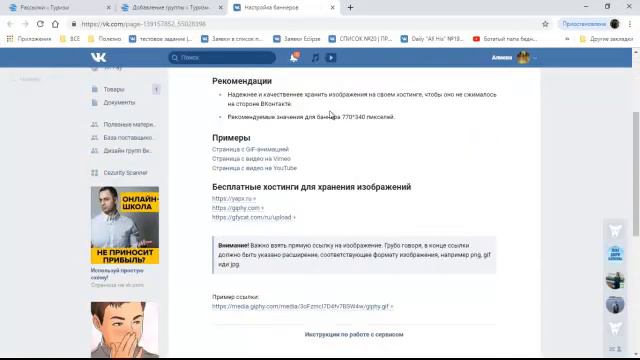Click the 1 counter badge beside Товары
This screenshot has height=360, width=640.
[x=156, y=89]
